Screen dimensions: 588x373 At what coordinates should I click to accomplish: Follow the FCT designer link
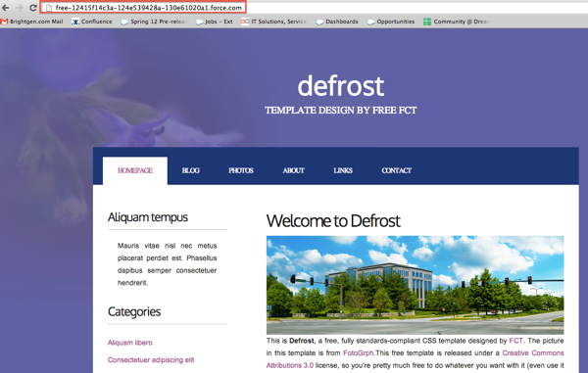tap(515, 341)
